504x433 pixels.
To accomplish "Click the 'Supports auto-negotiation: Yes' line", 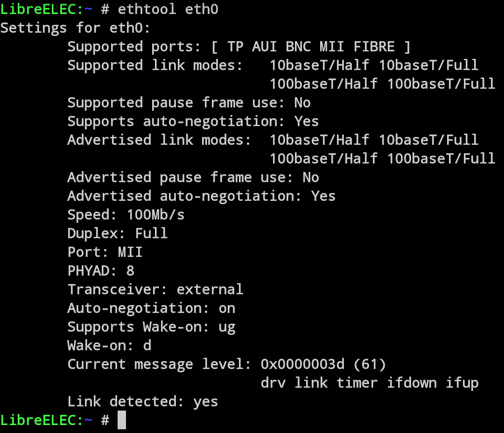I will [193, 121].
